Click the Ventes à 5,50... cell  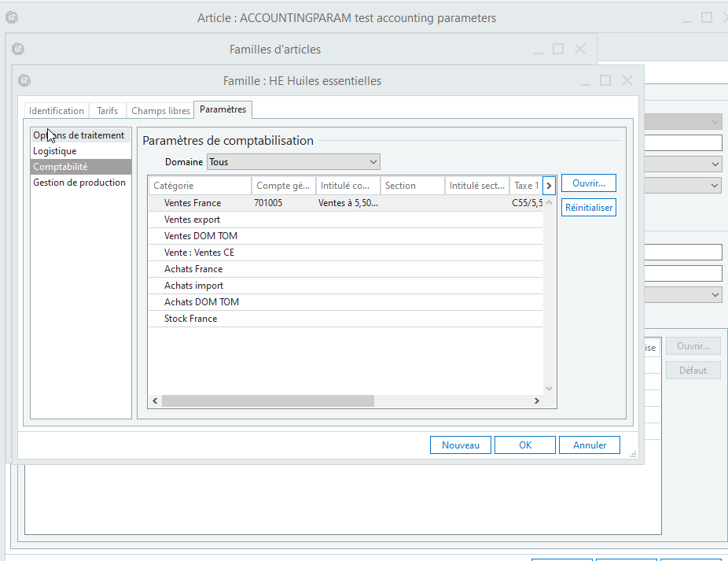348,203
